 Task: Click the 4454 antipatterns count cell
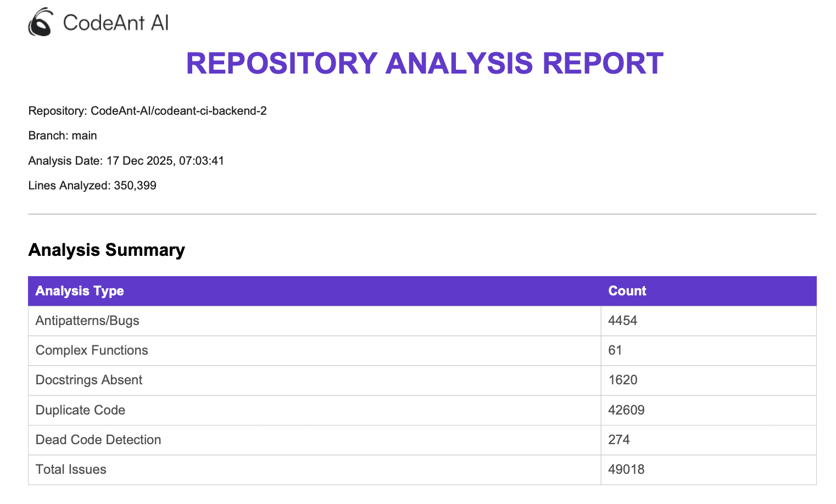[622, 321]
